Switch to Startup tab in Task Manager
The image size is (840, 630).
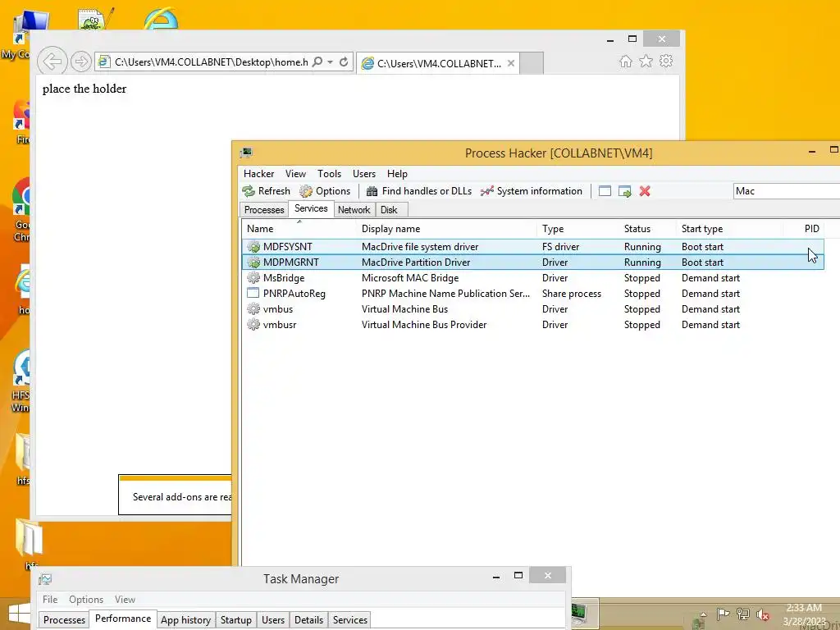point(236,620)
